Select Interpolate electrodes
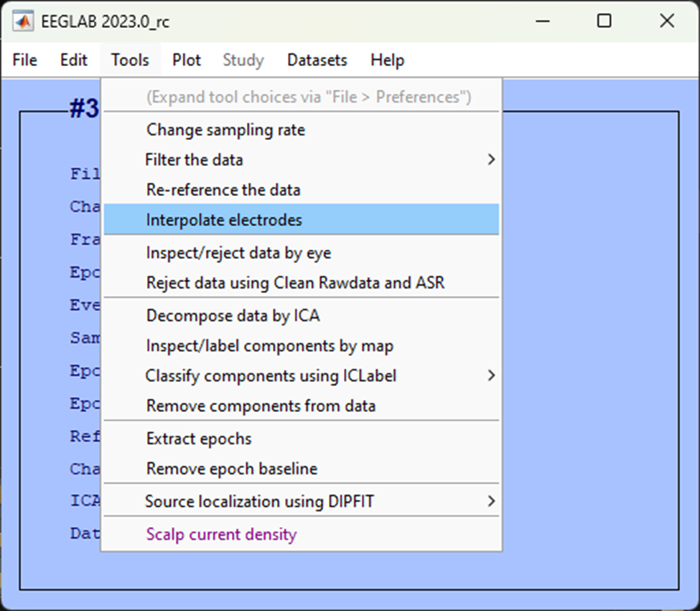Viewport: 700px width, 611px height. tap(224, 220)
